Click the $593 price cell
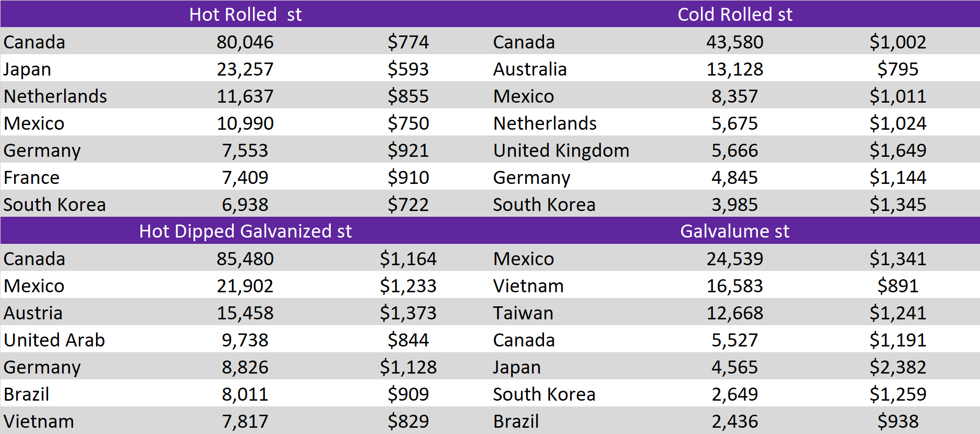Screen dimensions: 980x434 tap(408, 69)
